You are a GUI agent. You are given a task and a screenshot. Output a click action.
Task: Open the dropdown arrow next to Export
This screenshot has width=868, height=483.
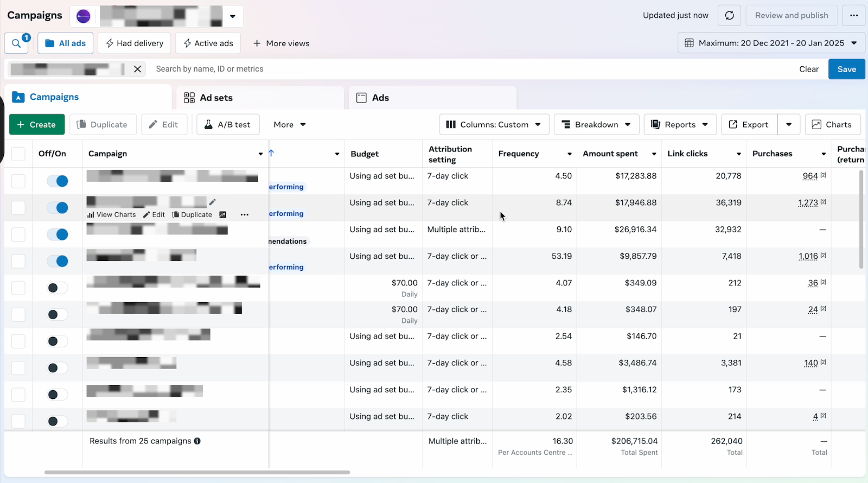(x=789, y=124)
